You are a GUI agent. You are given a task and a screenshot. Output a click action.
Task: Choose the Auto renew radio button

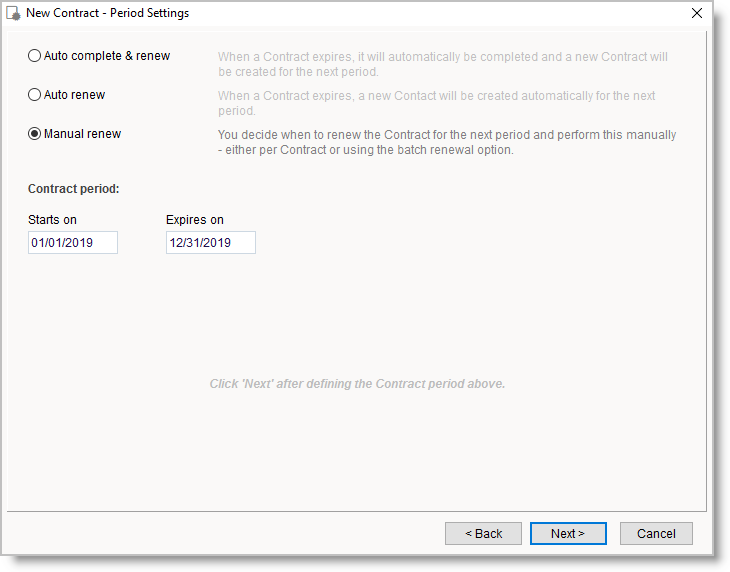(35, 95)
